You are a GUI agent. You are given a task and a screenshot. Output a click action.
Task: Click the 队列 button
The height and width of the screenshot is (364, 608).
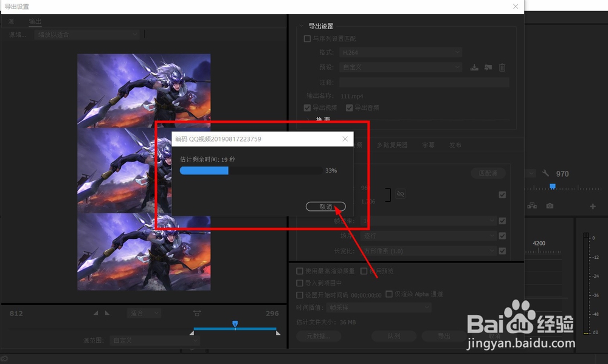point(393,336)
